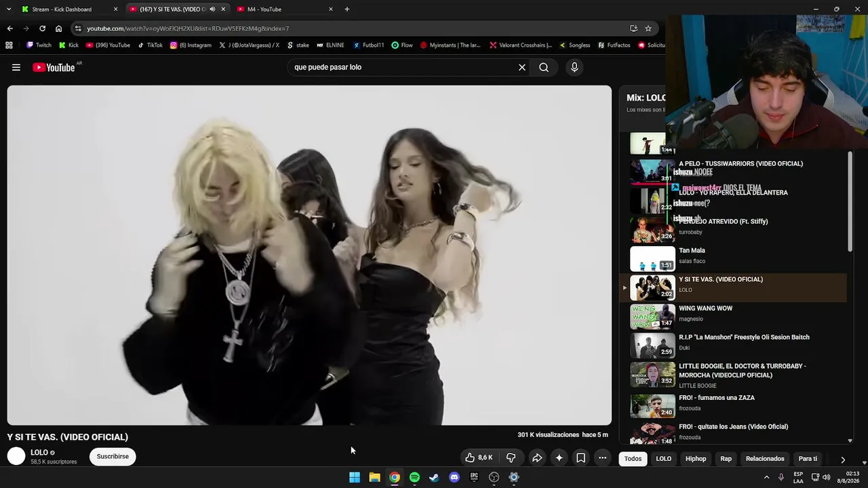This screenshot has width=868, height=488.
Task: Show more filter chips arrow
Action: (843, 459)
